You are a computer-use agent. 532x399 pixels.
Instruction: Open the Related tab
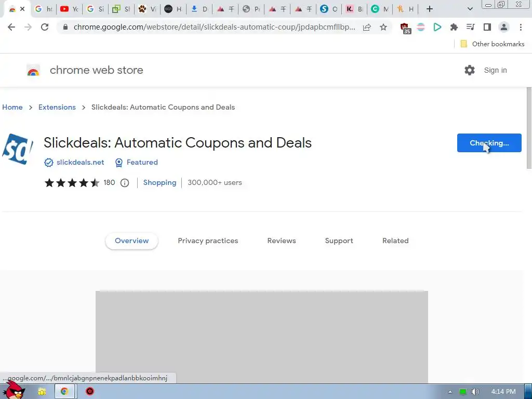[395, 241]
